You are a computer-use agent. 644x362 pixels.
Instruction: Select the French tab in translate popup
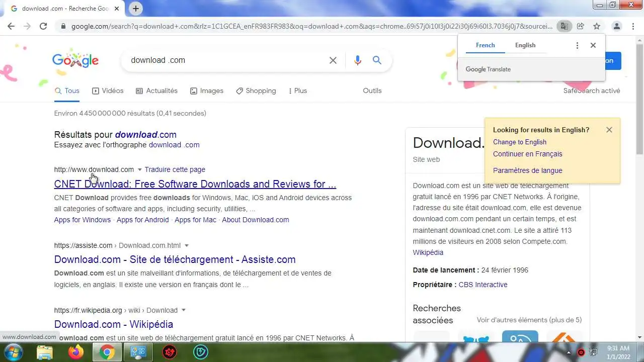click(x=486, y=45)
